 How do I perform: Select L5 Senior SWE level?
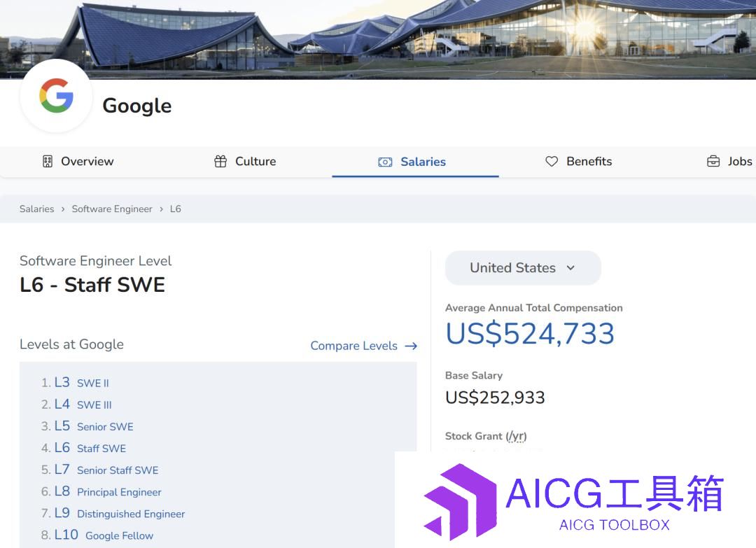click(x=94, y=426)
